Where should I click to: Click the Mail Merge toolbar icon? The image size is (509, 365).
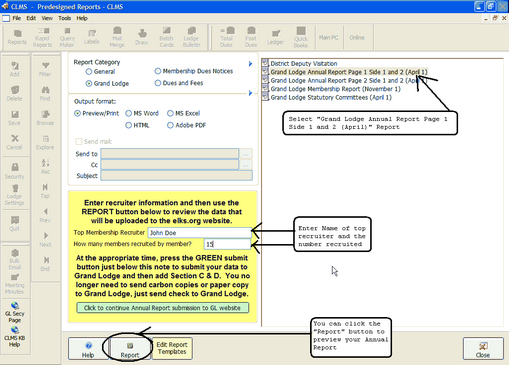(x=117, y=37)
